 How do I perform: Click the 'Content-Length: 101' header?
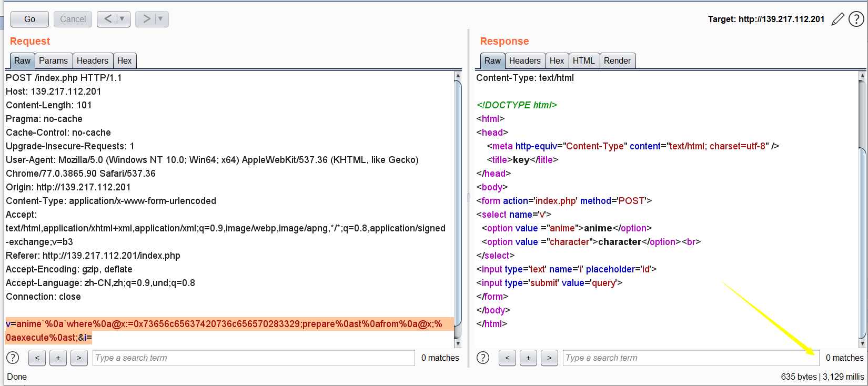49,105
